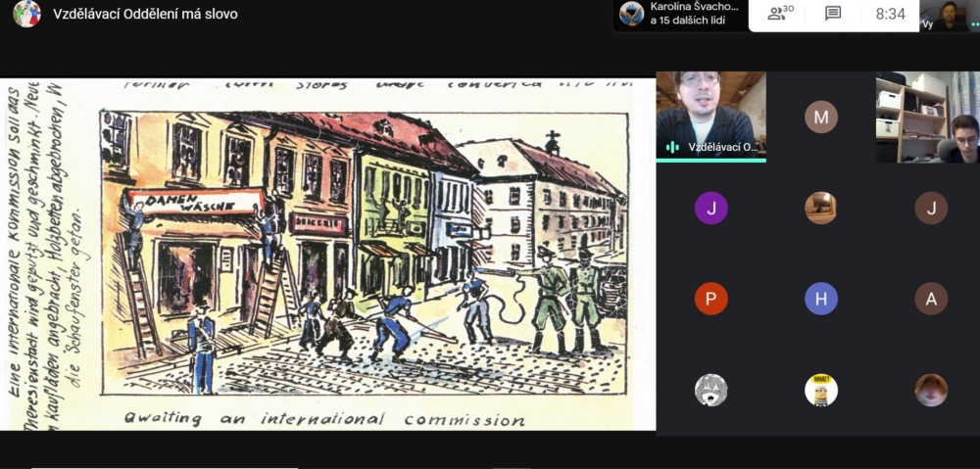Viewport: 980px width, 469px height.
Task: Select participant with room photo avatar
Action: pyautogui.click(x=820, y=208)
